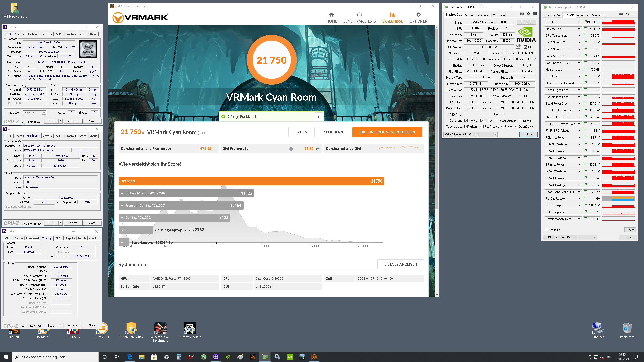Click the VRMark icon in the taskbar

(x=314, y=357)
